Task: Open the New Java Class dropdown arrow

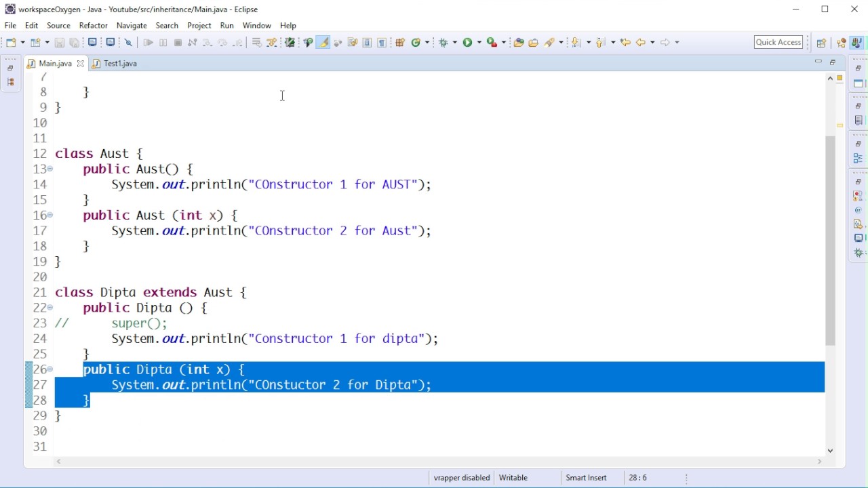Action: 429,42
